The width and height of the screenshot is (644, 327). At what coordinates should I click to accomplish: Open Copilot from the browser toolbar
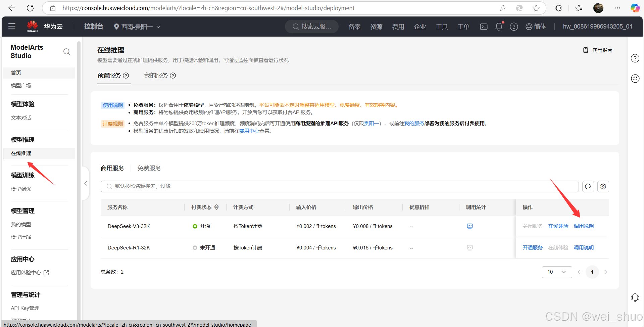pos(635,8)
